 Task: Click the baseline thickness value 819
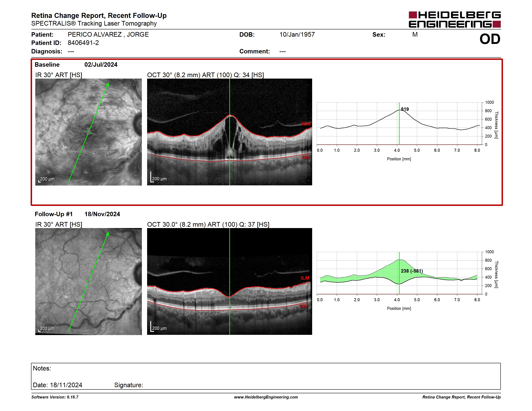405,109
